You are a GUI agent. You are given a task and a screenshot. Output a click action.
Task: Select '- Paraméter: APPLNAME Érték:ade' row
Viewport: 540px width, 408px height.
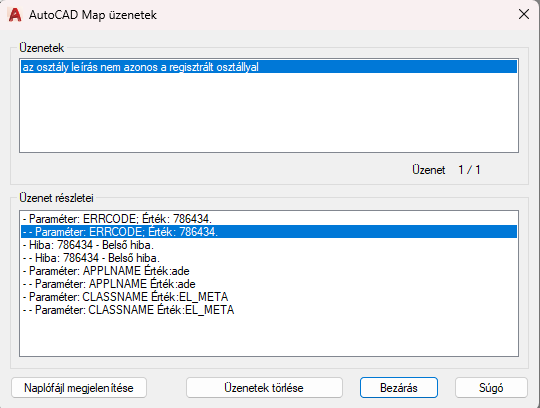click(x=269, y=271)
